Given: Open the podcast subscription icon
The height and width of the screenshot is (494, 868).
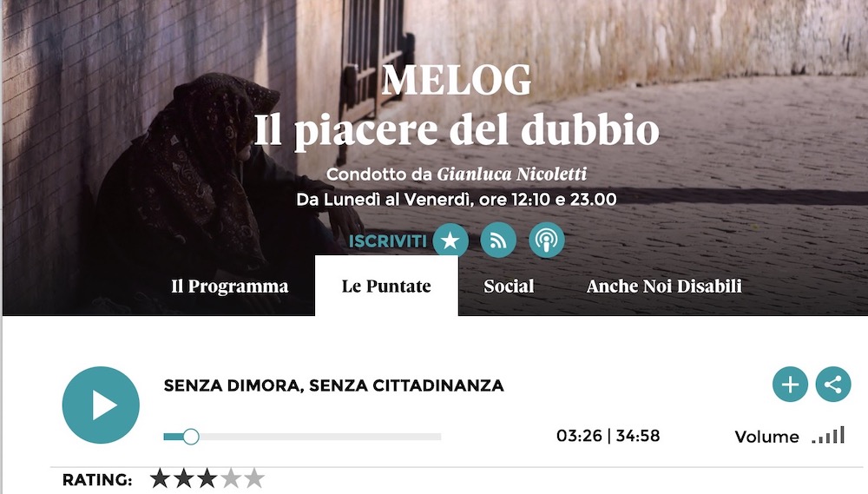Looking at the screenshot, I should click(546, 240).
